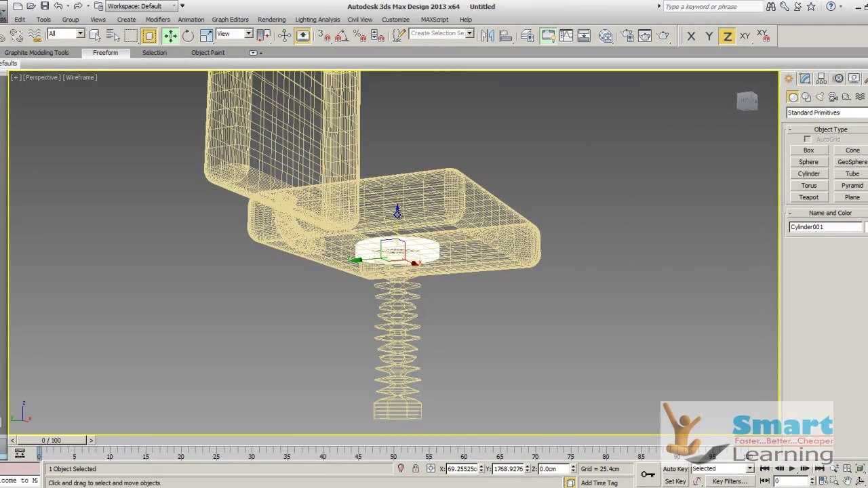Image resolution: width=868 pixels, height=488 pixels.
Task: Click the Bind to Space Warp icon
Action: tap(35, 36)
